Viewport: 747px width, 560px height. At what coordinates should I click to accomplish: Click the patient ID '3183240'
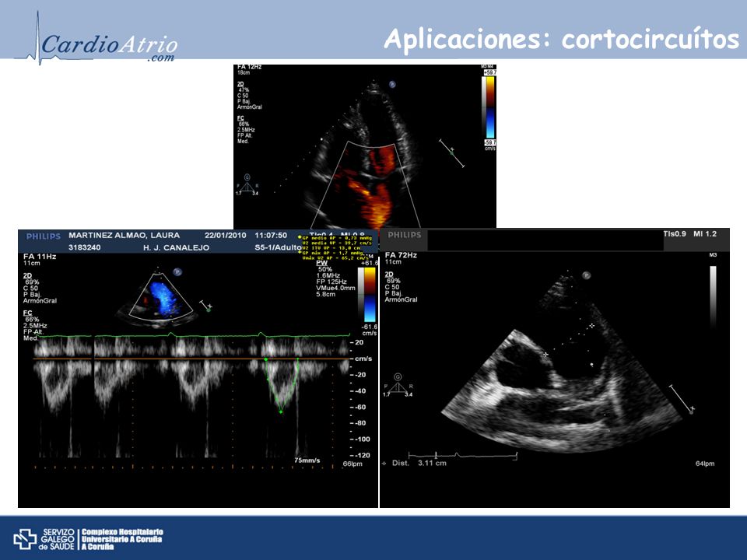click(x=84, y=247)
